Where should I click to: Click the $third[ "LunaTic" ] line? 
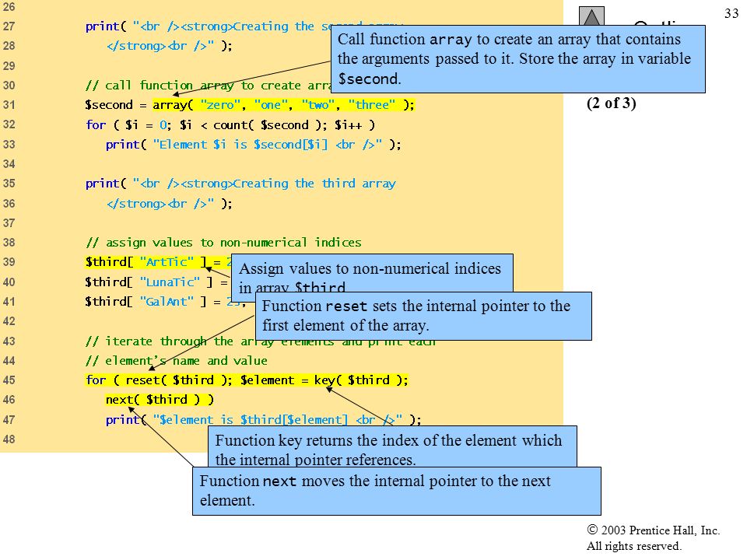click(156, 282)
